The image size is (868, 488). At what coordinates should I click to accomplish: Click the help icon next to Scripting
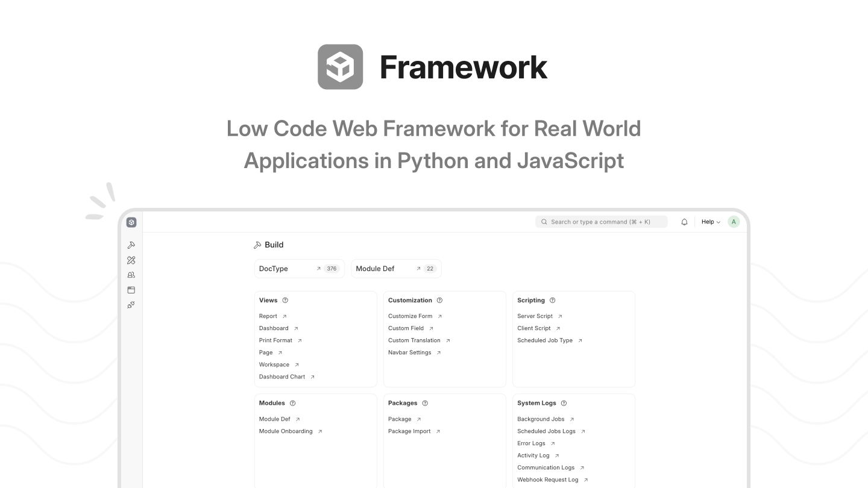[552, 300]
